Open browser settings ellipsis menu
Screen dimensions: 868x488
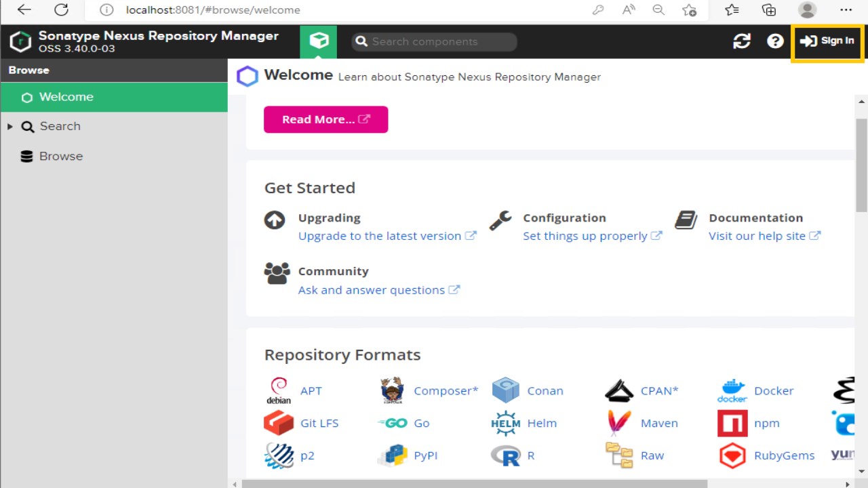click(x=846, y=9)
